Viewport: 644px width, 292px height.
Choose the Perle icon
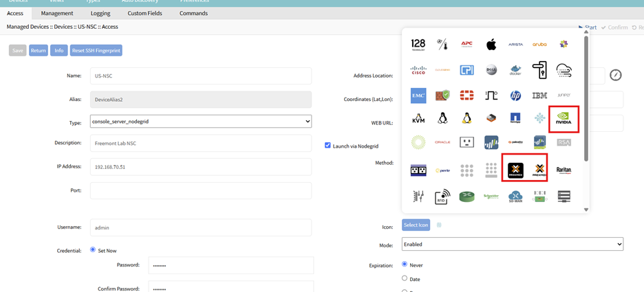click(442, 170)
